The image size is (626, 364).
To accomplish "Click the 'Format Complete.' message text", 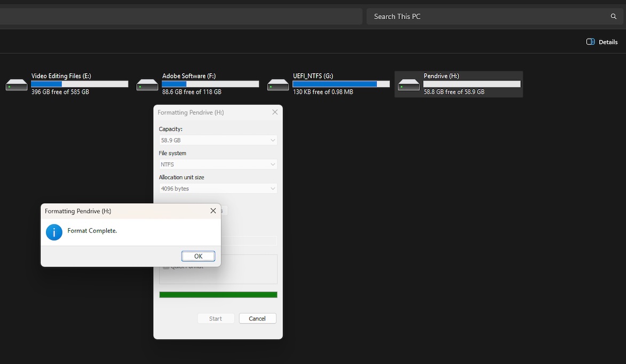I will pyautogui.click(x=92, y=231).
